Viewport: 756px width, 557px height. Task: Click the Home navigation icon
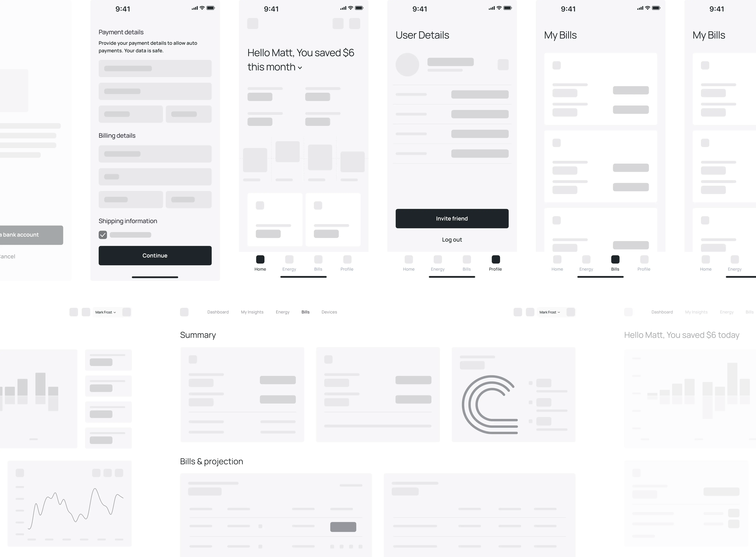[x=260, y=259]
